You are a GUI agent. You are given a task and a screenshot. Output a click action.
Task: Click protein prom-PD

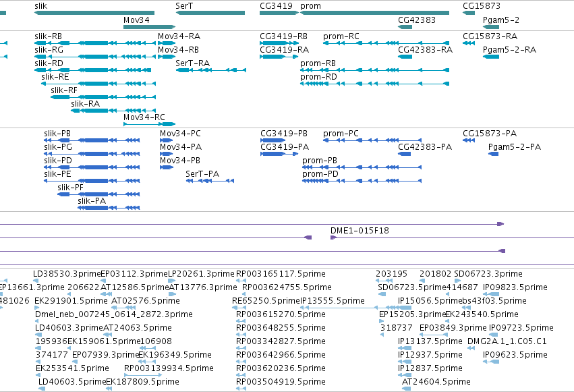coord(362,181)
